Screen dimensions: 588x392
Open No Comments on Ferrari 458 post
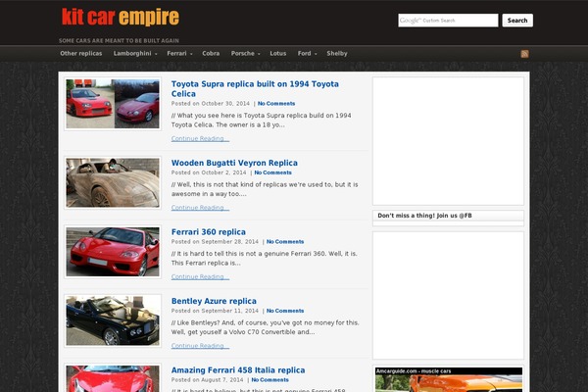pos(270,379)
